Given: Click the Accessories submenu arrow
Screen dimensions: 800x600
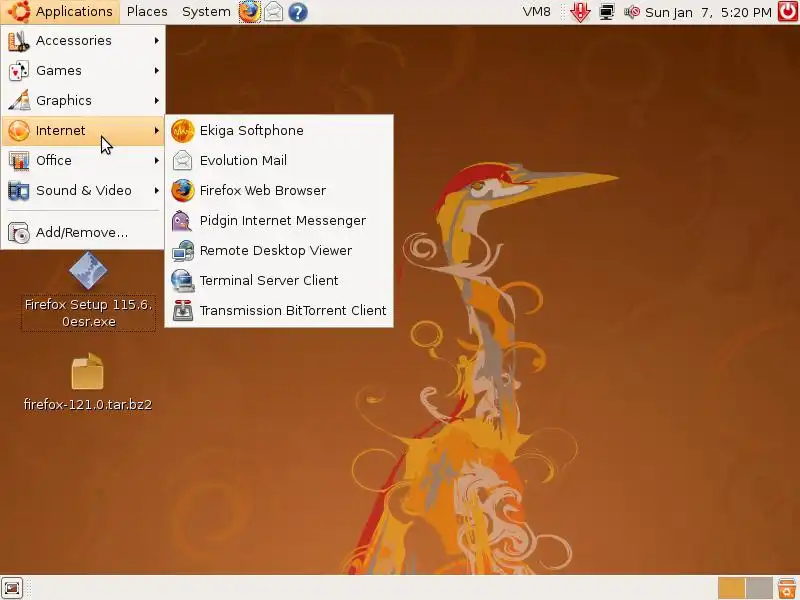Looking at the screenshot, I should point(157,40).
